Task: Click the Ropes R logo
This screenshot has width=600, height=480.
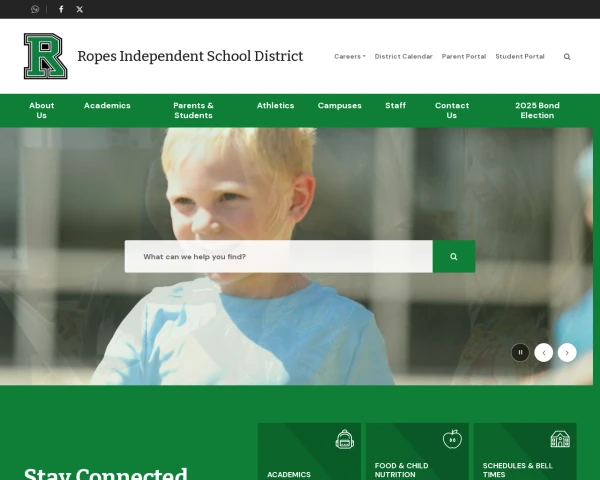Action: (x=46, y=56)
